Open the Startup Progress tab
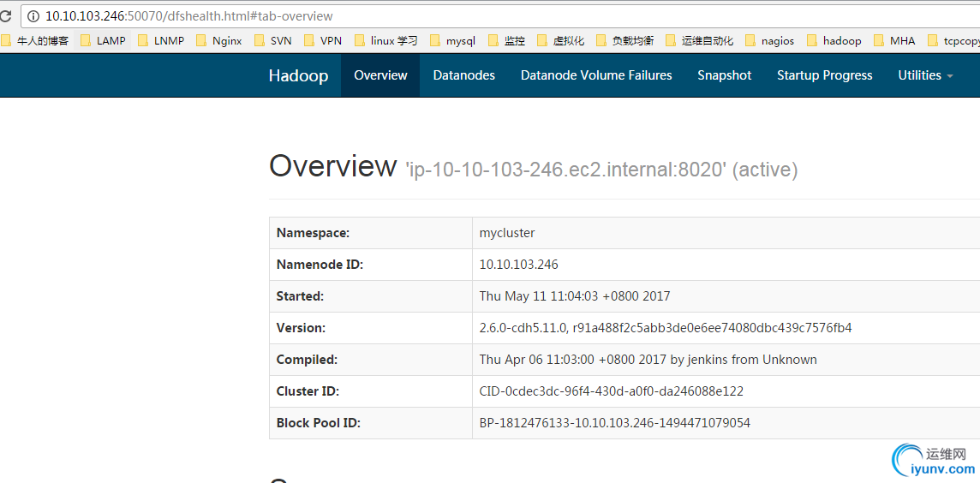 pos(824,75)
